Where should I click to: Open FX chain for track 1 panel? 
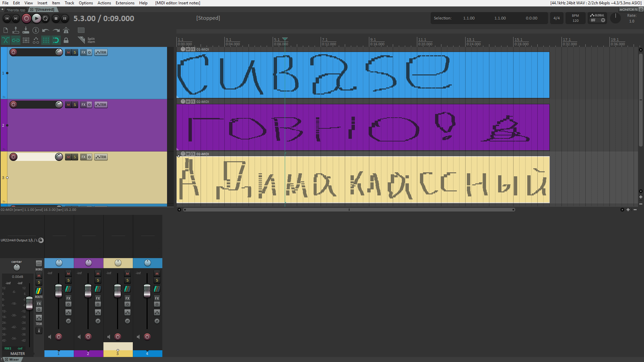tap(84, 52)
